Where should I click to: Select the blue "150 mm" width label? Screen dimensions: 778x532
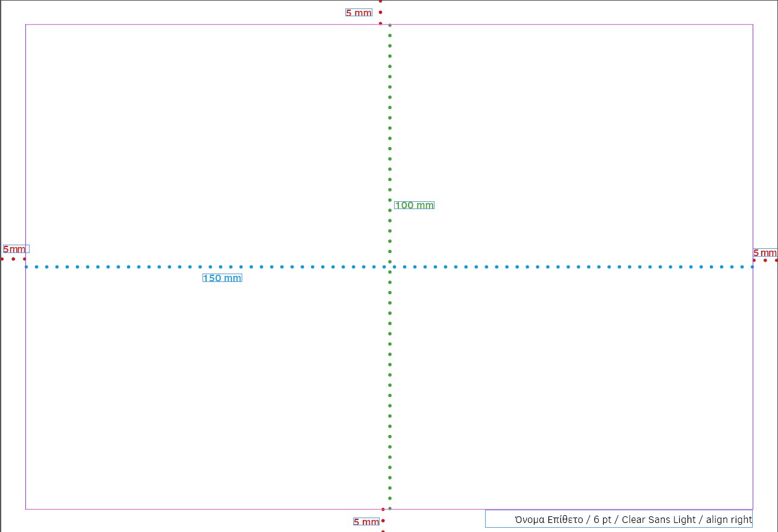click(x=222, y=278)
